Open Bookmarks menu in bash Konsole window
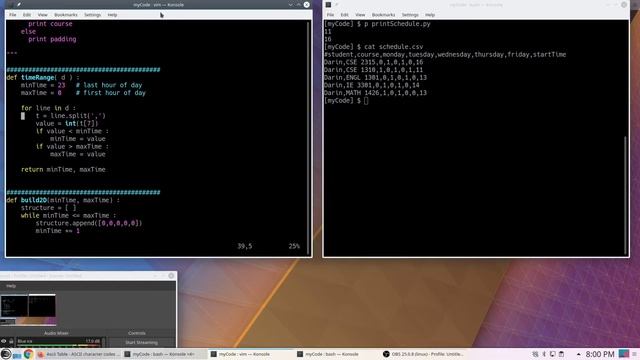This screenshot has height=360, width=640. click(383, 15)
